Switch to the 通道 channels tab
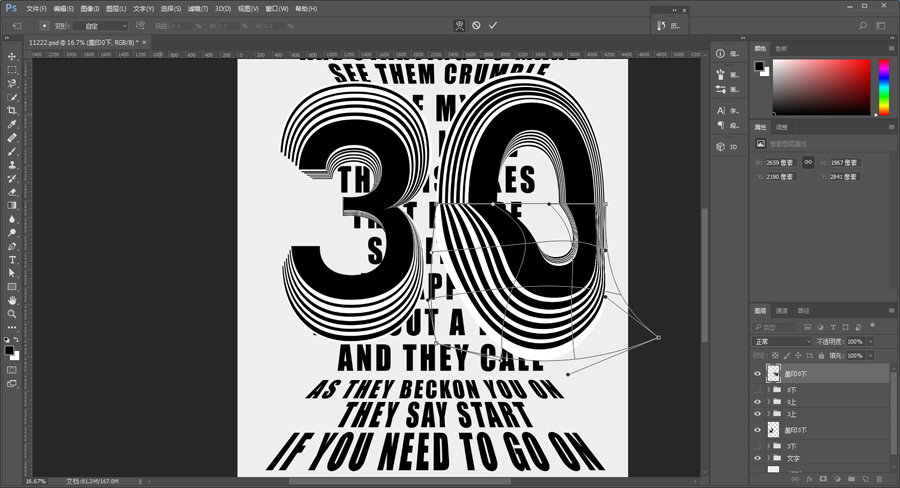This screenshot has height=488, width=900. tap(782, 311)
